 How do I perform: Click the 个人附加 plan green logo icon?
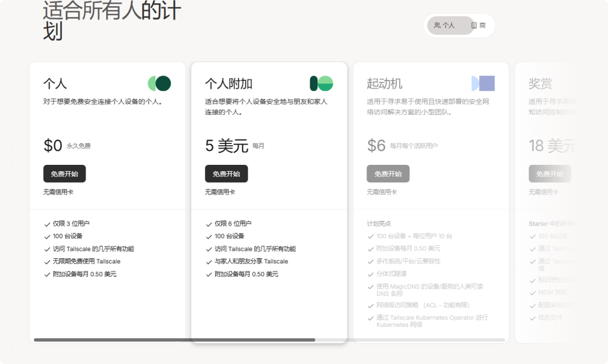[x=321, y=84]
